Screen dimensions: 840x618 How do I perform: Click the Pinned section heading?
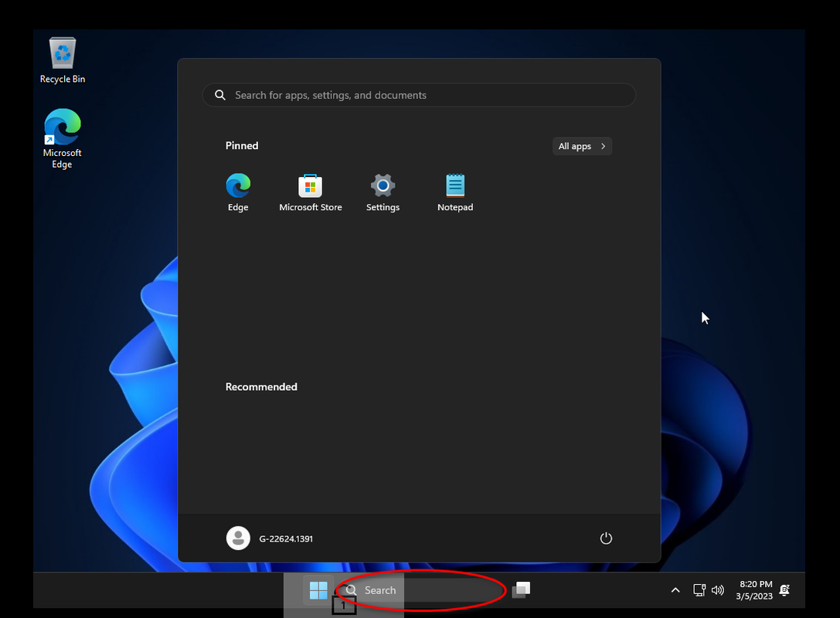pos(242,146)
